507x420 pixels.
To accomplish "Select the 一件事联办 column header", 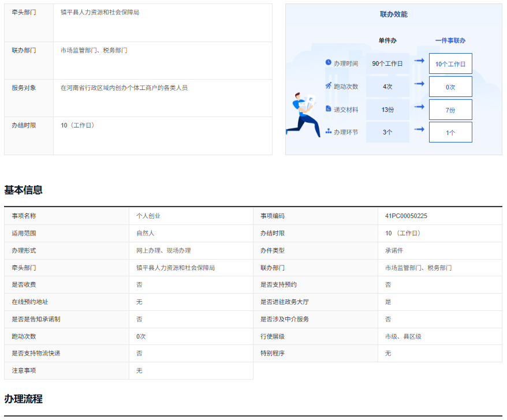I will [450, 42].
